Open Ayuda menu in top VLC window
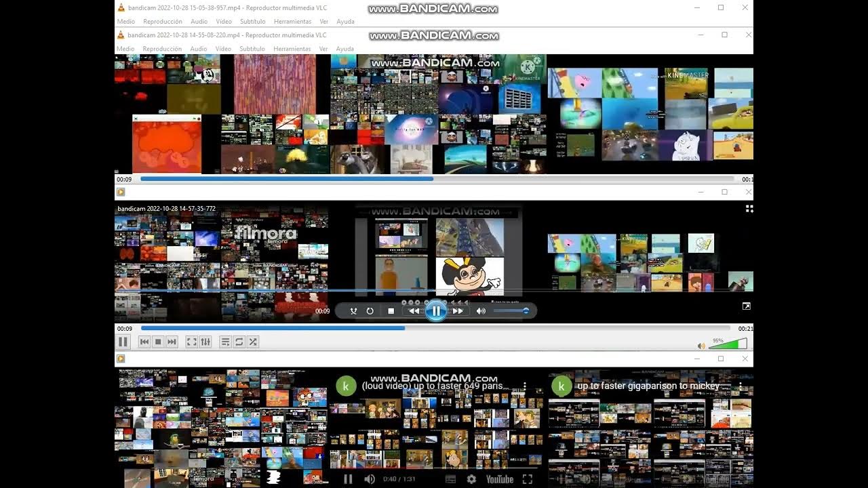 [x=345, y=22]
